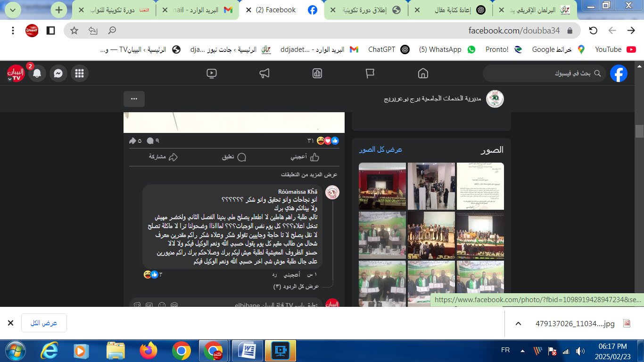644x362 pixels.
Task: Expand downloaded jpg file options arrow
Action: pos(518,323)
